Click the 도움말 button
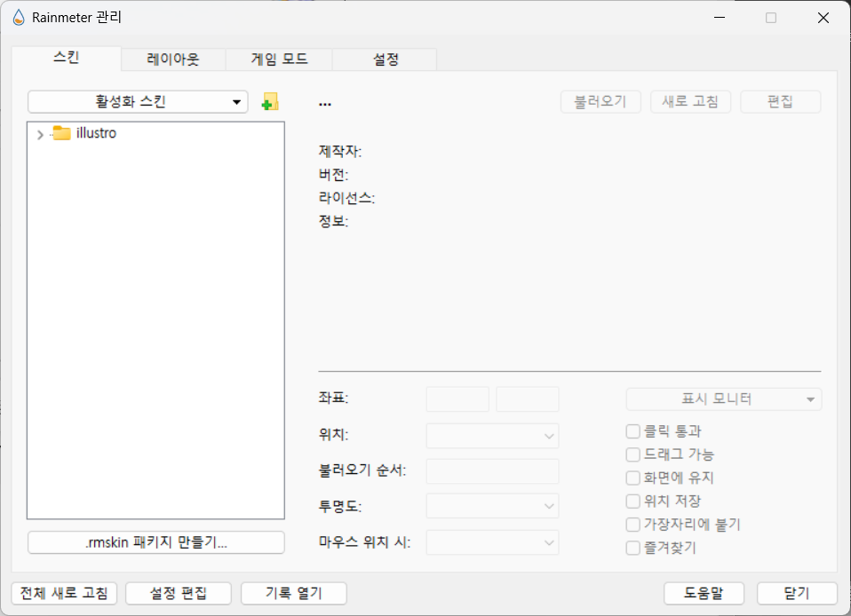 (x=704, y=593)
